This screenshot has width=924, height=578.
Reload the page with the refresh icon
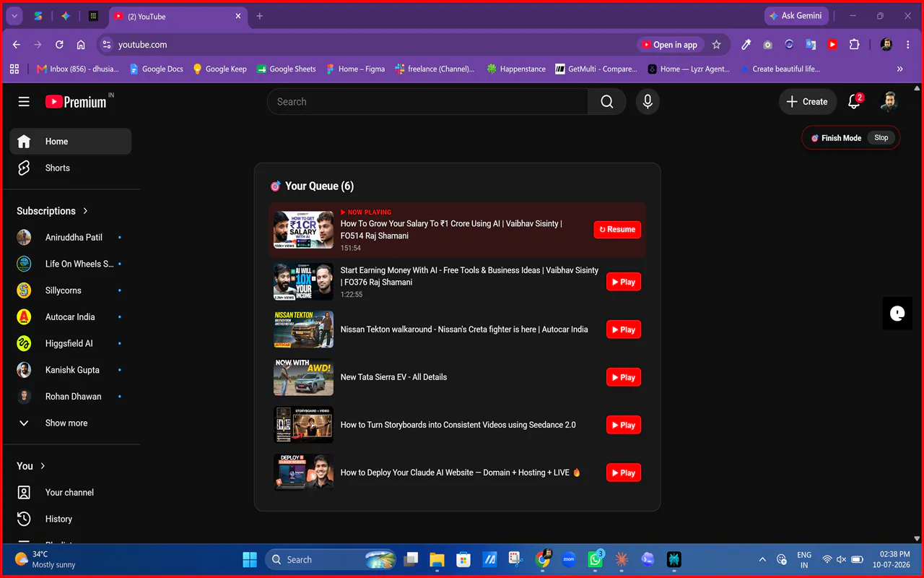tap(59, 45)
